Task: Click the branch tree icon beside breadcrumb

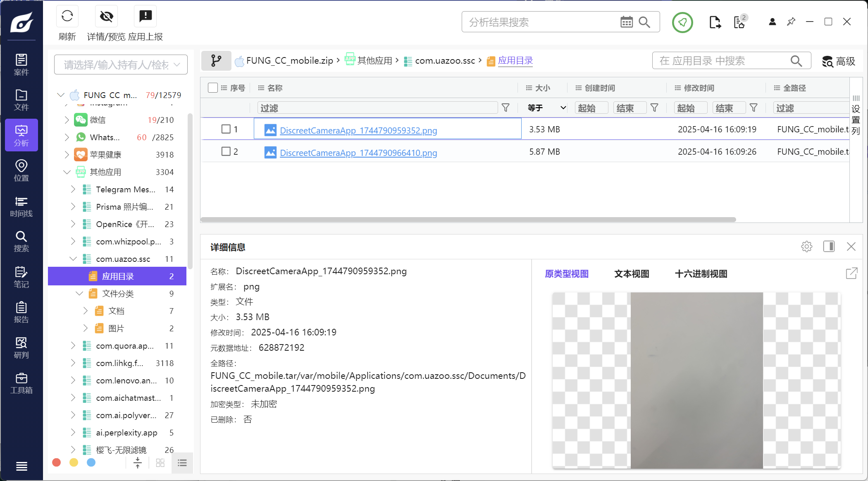Action: point(216,61)
